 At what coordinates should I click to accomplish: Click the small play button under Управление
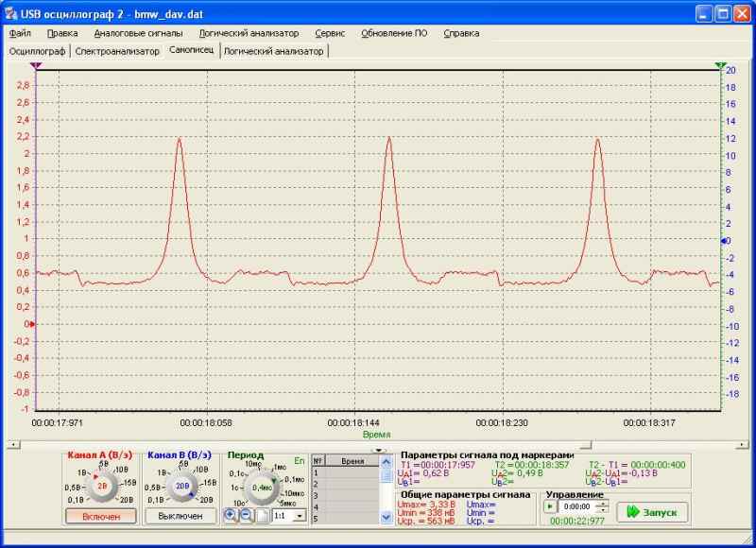click(550, 506)
